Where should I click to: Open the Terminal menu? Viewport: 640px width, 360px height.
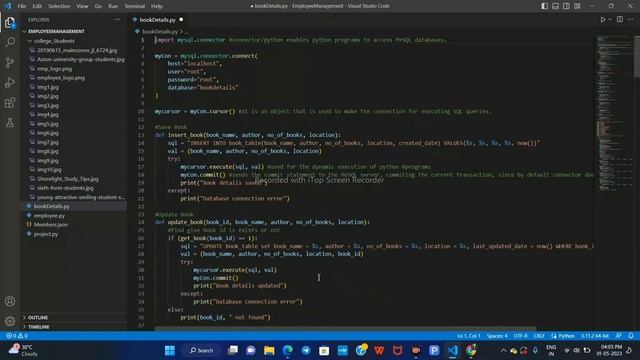point(135,6)
